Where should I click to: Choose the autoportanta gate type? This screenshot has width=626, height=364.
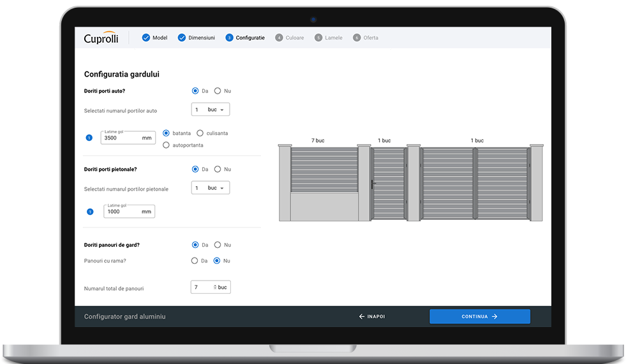point(166,145)
